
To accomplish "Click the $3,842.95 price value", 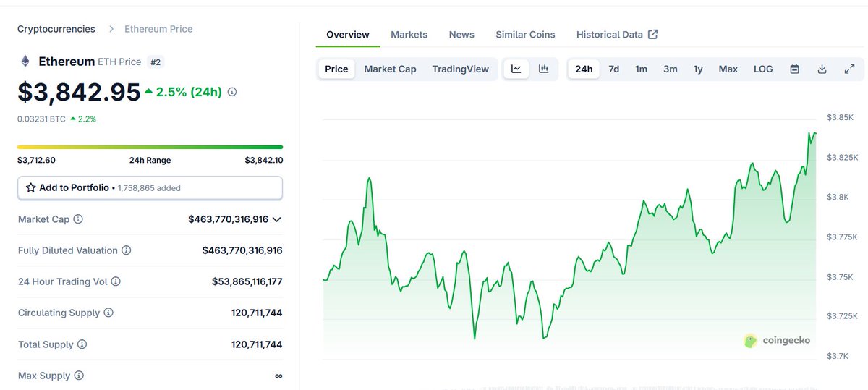I will [x=79, y=93].
